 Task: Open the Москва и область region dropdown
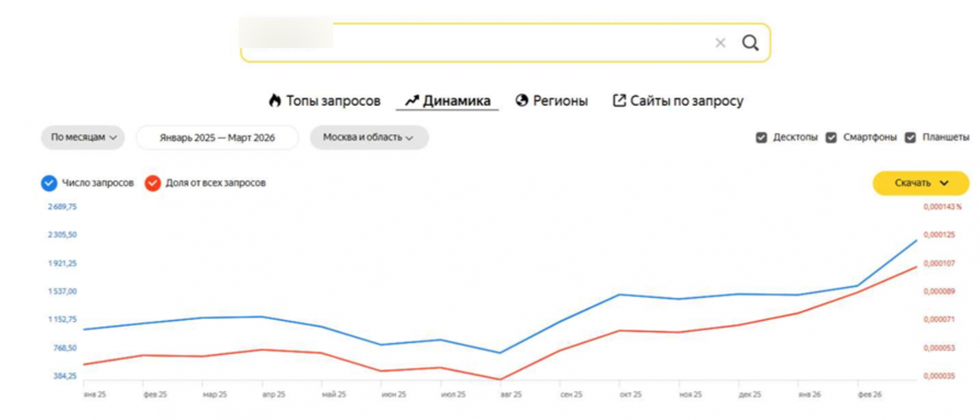click(369, 138)
